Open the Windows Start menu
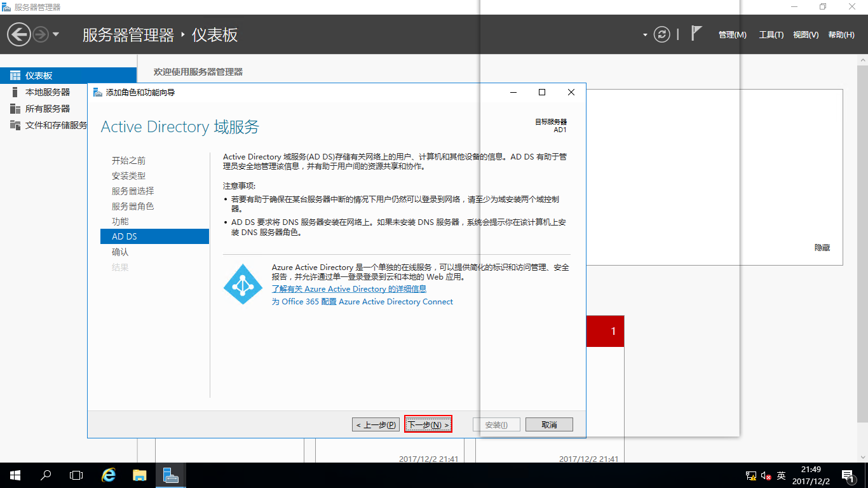This screenshot has width=868, height=488. tap(15, 475)
